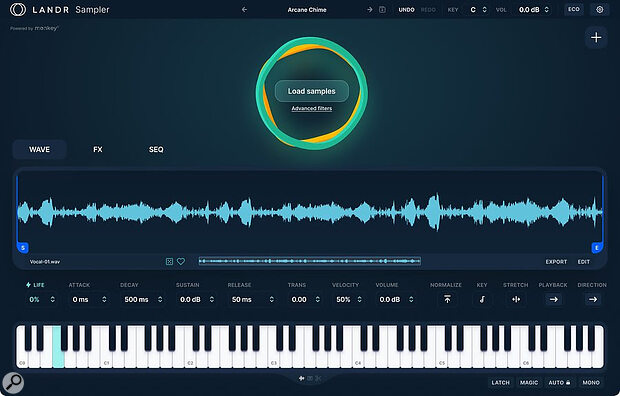Favorite the sample with heart icon
The width and height of the screenshot is (620, 396).
click(181, 261)
